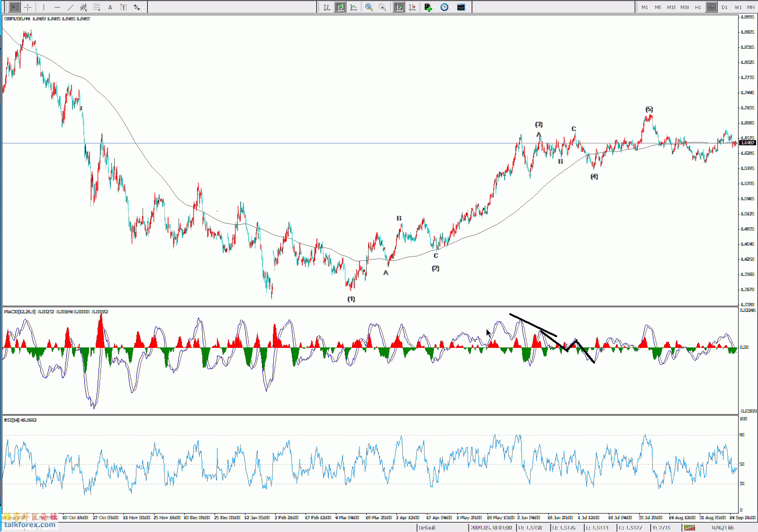Toggle chart shift from right edge
The width and height of the screenshot is (758, 532).
coord(412,7)
